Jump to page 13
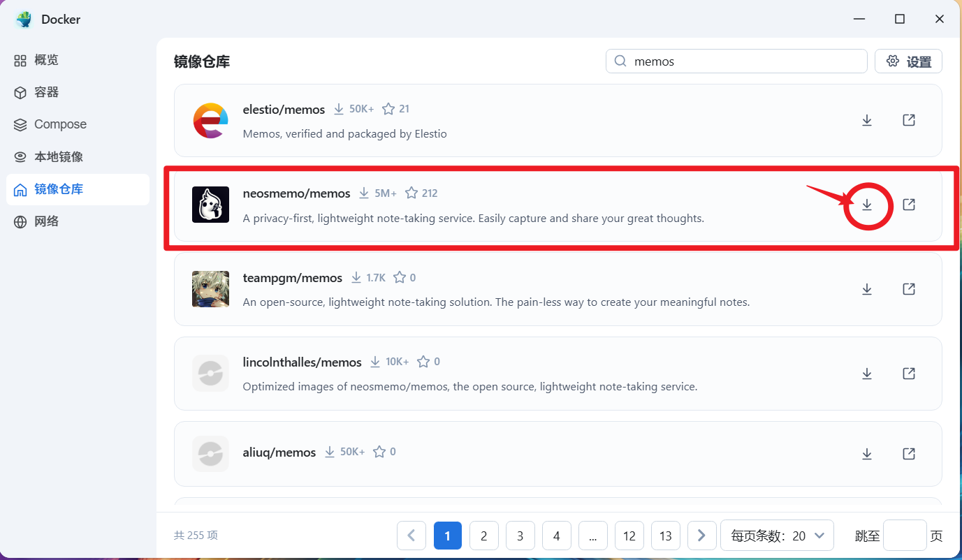Viewport: 962px width, 560px height. point(666,536)
